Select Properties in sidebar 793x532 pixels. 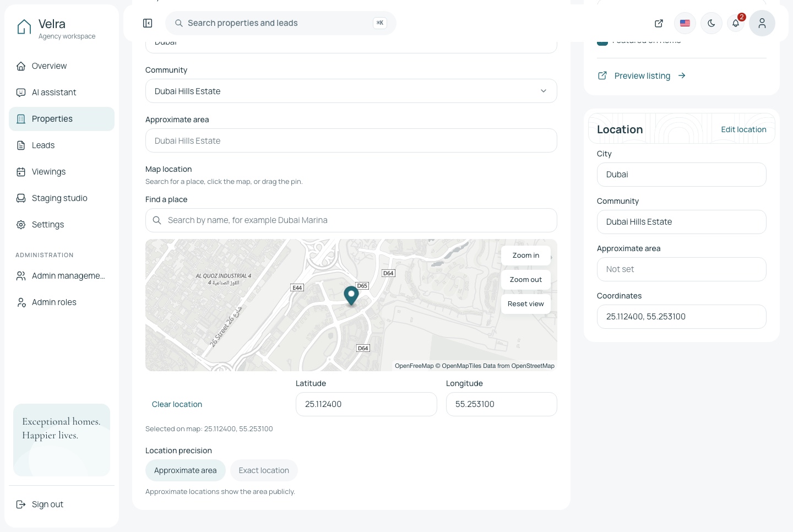point(62,119)
